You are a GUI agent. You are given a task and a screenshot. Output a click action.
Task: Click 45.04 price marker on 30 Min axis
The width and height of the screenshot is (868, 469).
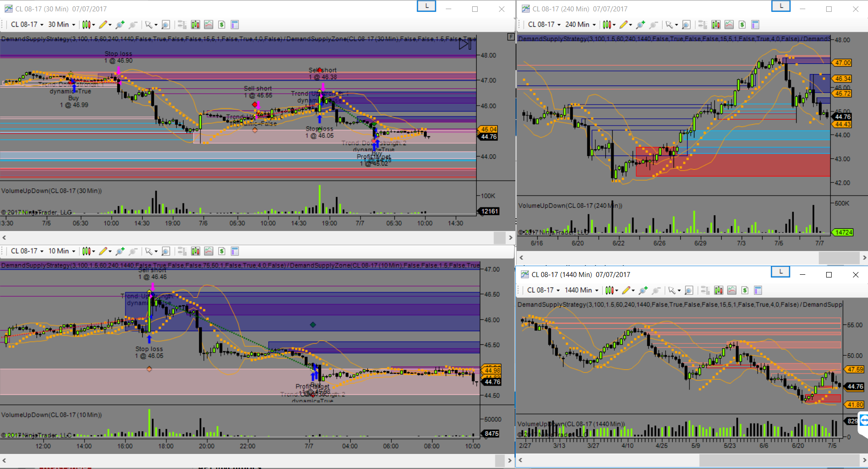(x=489, y=129)
